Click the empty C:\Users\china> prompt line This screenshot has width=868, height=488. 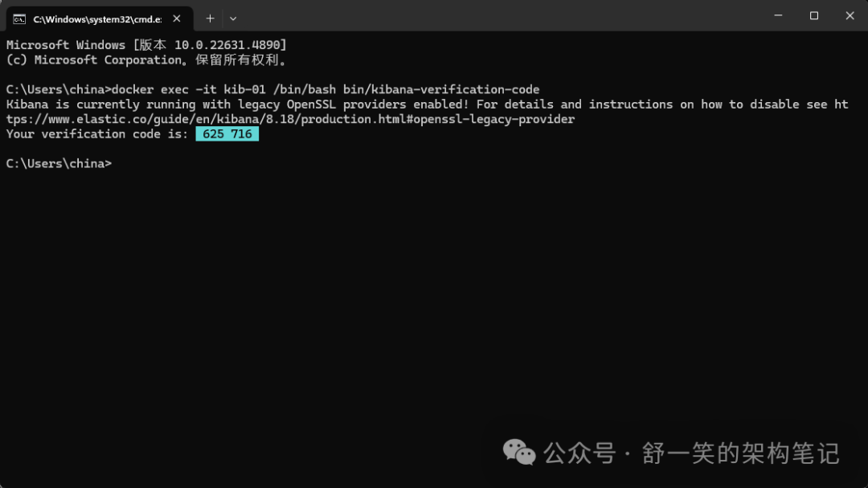coord(59,163)
